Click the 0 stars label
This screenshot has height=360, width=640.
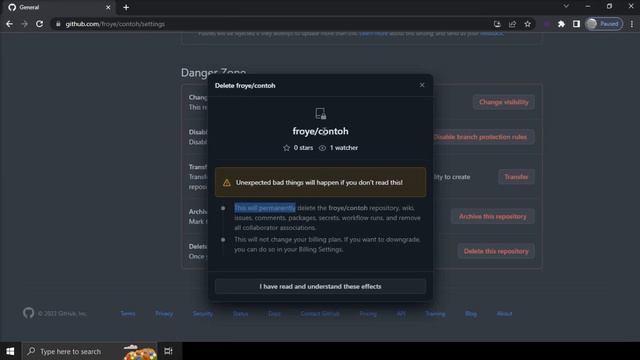pyautogui.click(x=303, y=148)
